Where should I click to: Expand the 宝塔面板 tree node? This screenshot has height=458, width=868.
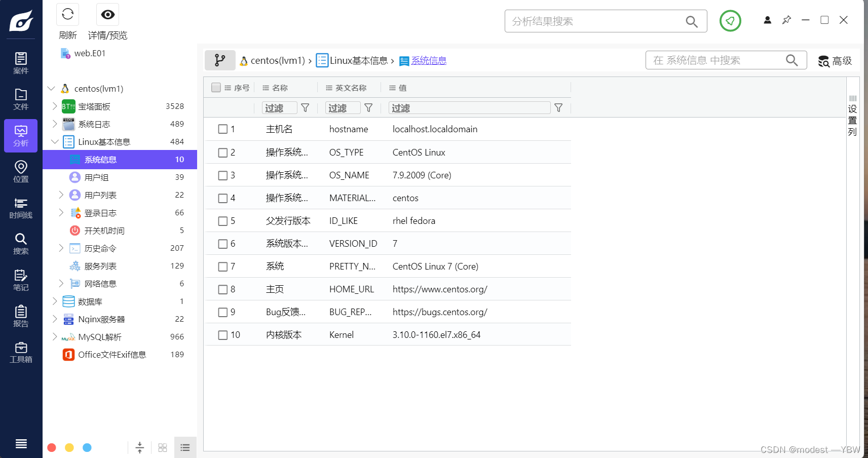pyautogui.click(x=55, y=106)
